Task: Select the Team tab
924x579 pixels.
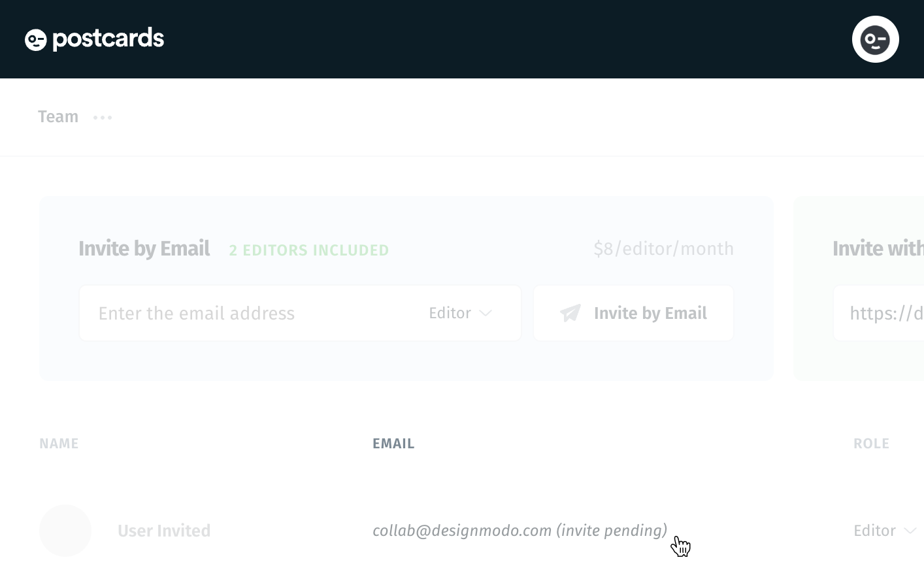Action: [58, 116]
